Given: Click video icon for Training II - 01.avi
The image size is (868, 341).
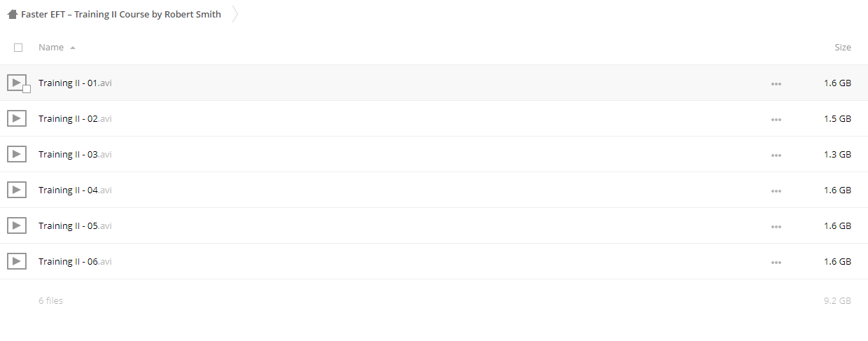Looking at the screenshot, I should pyautogui.click(x=17, y=83).
